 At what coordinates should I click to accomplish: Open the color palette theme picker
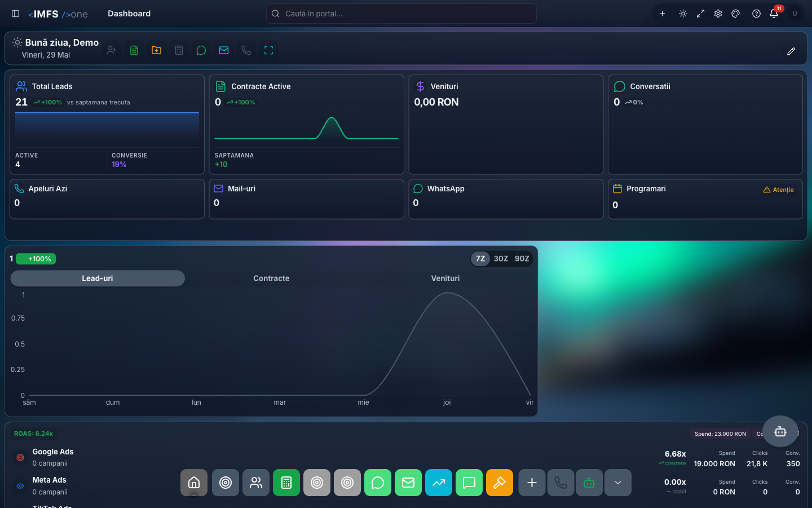click(x=736, y=14)
